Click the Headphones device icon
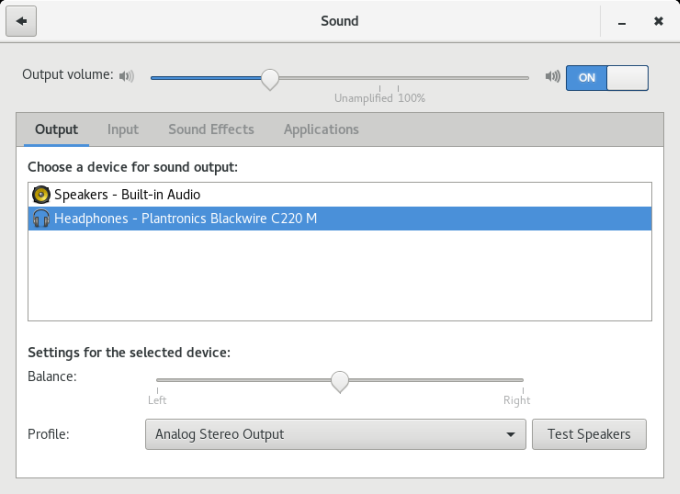This screenshot has height=494, width=680. click(x=41, y=218)
